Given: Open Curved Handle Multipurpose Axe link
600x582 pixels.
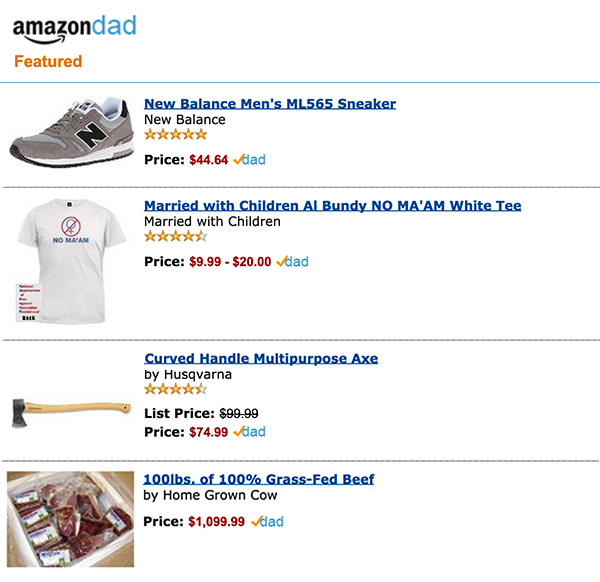Looking at the screenshot, I should tap(261, 358).
